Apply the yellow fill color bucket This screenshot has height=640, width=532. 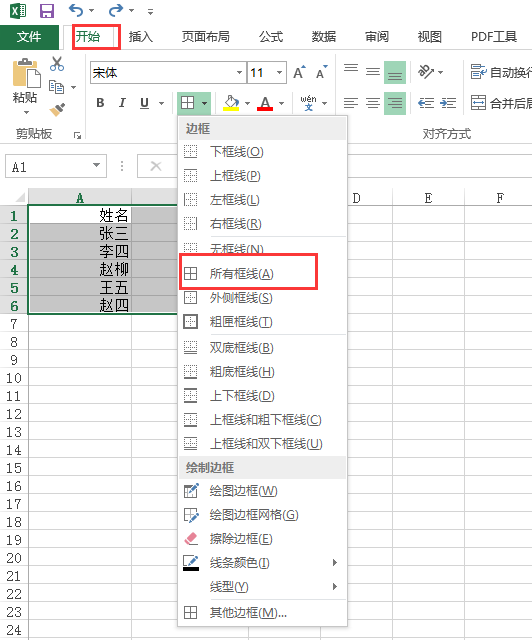pyautogui.click(x=231, y=103)
